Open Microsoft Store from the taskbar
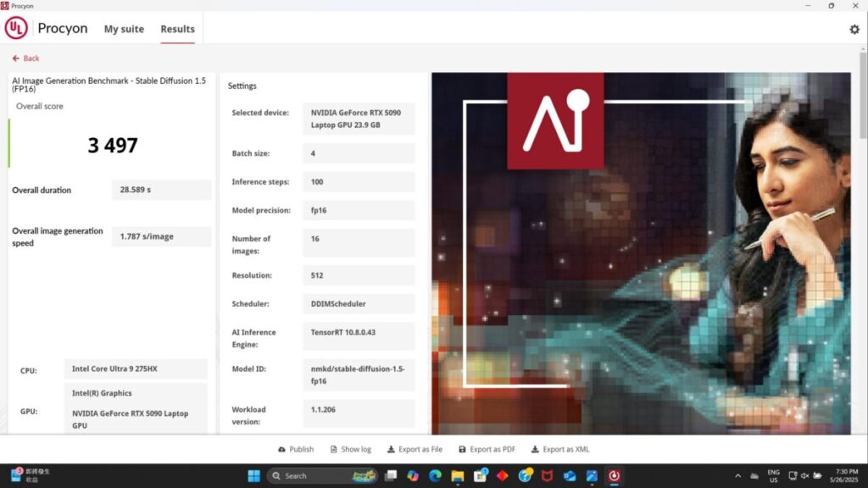 pos(480,476)
